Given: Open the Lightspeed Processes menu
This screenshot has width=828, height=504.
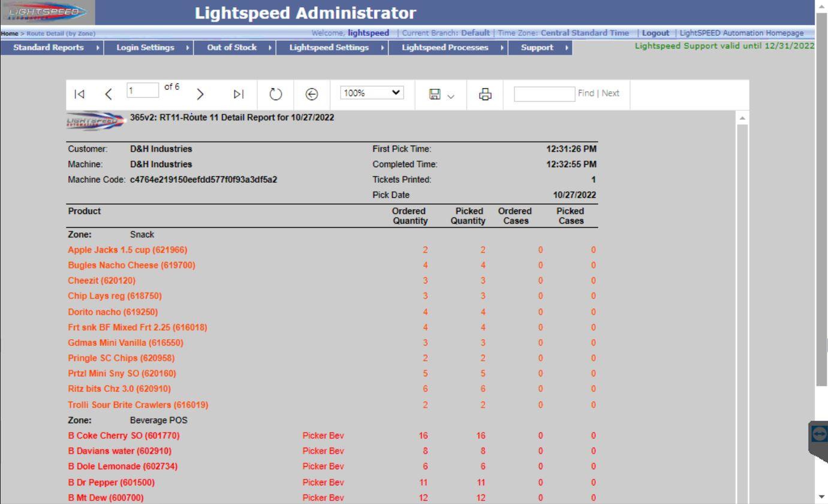Looking at the screenshot, I should click(x=448, y=47).
